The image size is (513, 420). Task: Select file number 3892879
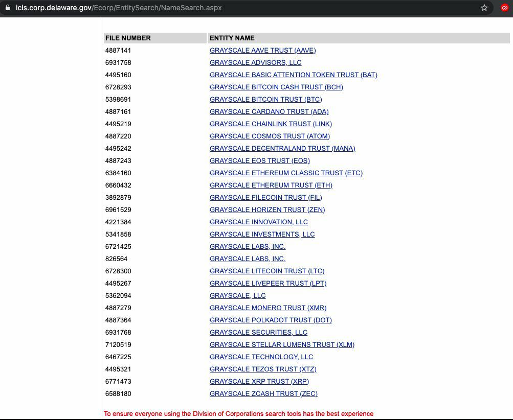coord(118,197)
